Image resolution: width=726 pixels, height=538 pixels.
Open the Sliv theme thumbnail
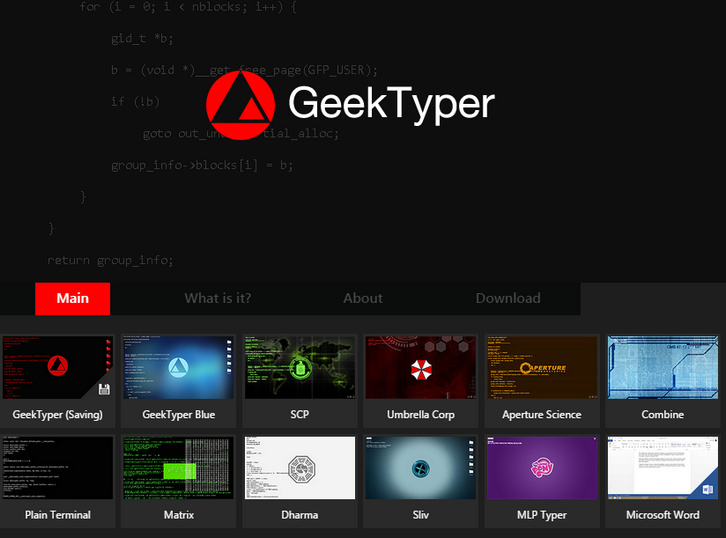(x=420, y=467)
